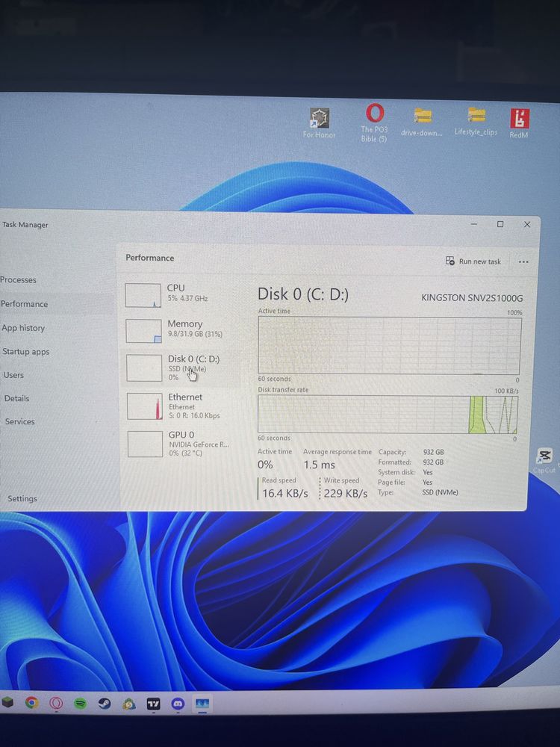
Task: Click the 1.5 ms average response time
Action: [x=319, y=465]
